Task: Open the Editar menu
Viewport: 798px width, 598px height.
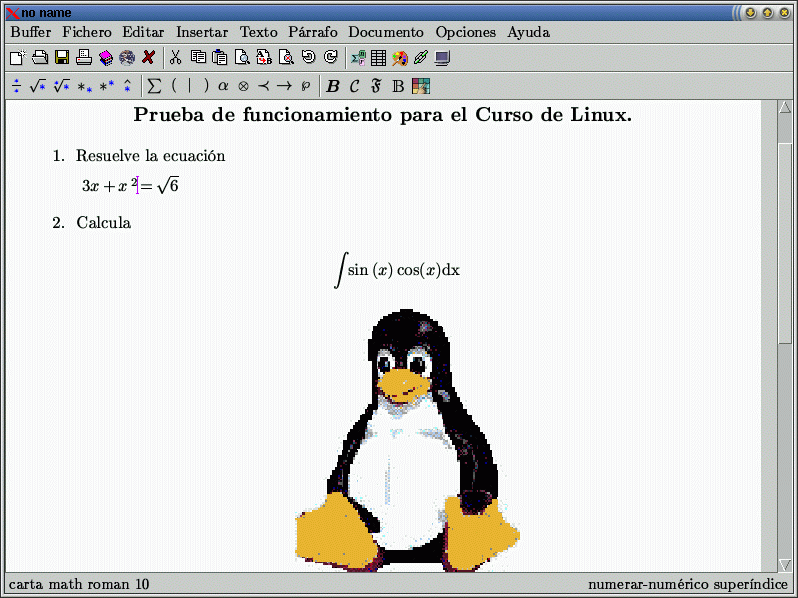Action: [x=143, y=32]
